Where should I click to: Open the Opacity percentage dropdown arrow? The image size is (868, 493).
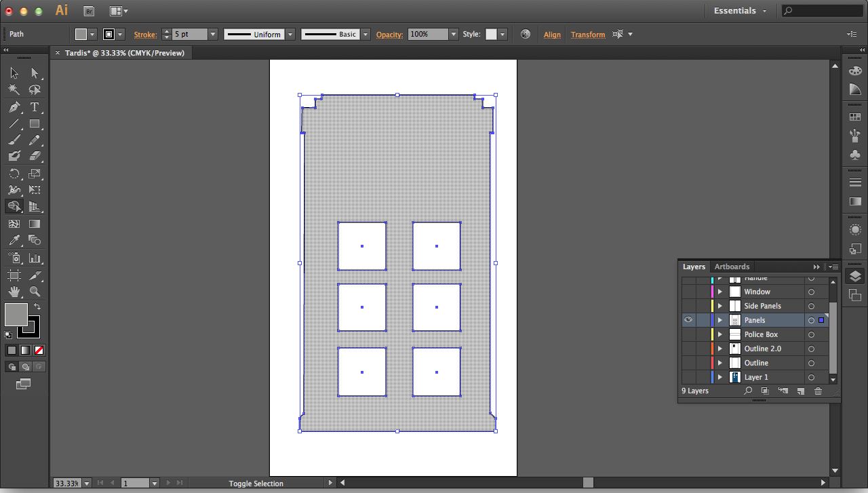click(454, 34)
